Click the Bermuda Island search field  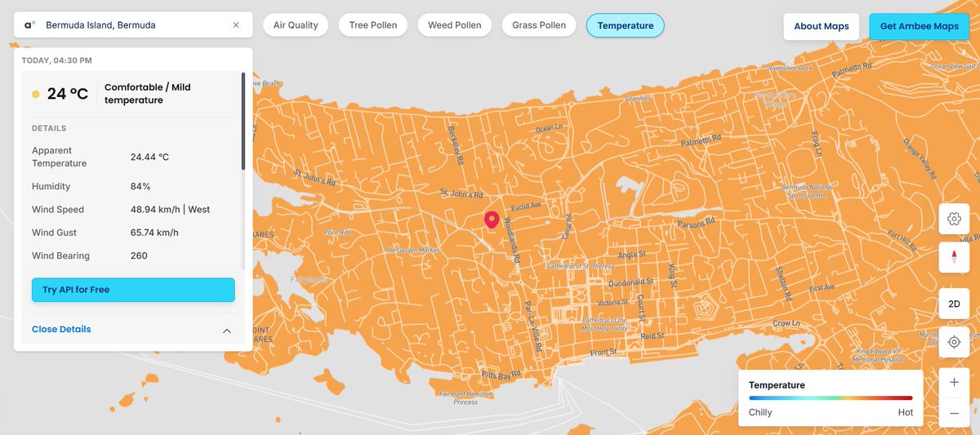(133, 25)
